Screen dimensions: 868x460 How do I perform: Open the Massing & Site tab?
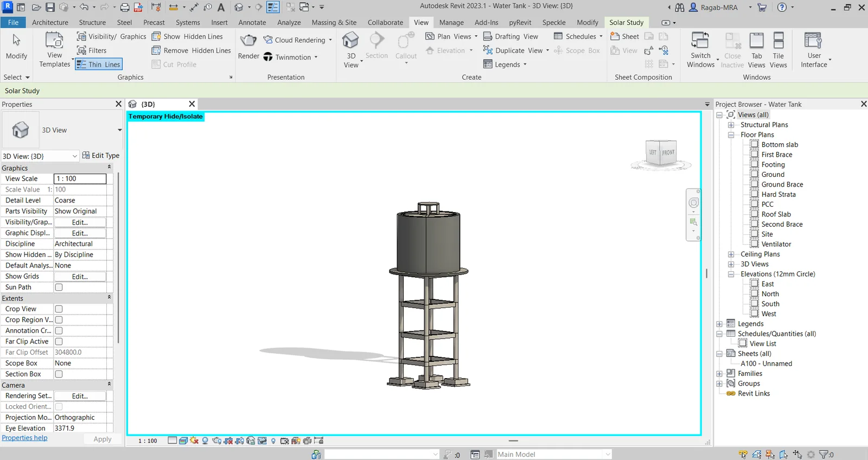[x=334, y=22]
